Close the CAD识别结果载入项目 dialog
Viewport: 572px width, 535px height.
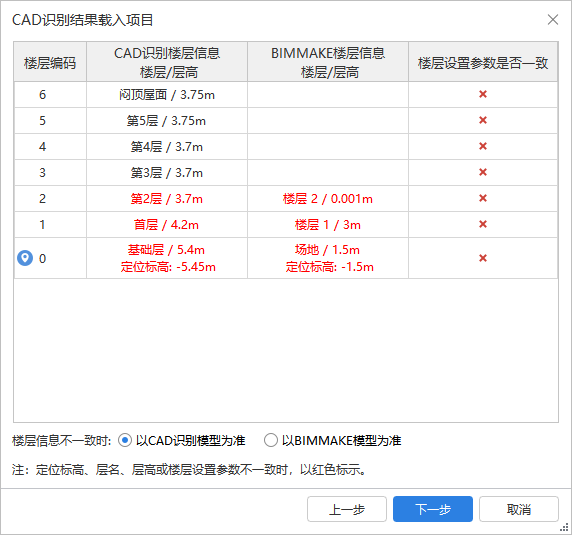553,19
